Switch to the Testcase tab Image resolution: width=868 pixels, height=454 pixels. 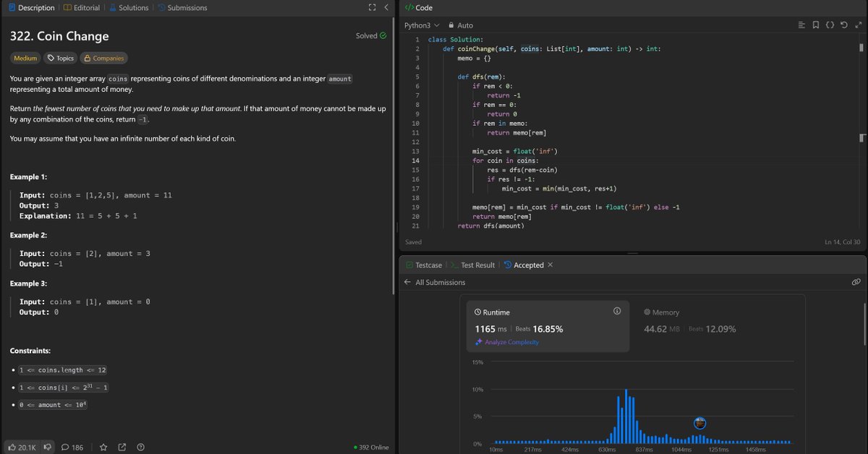423,265
